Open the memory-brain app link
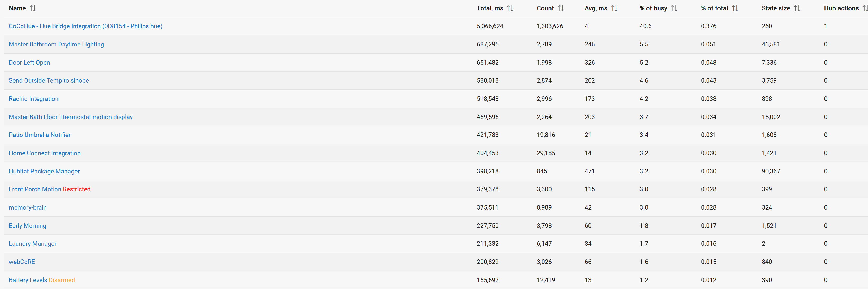868x289 pixels. coord(28,208)
